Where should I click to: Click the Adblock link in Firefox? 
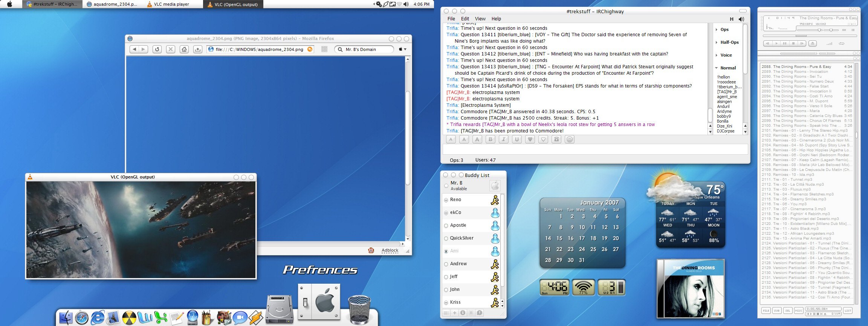tap(390, 250)
